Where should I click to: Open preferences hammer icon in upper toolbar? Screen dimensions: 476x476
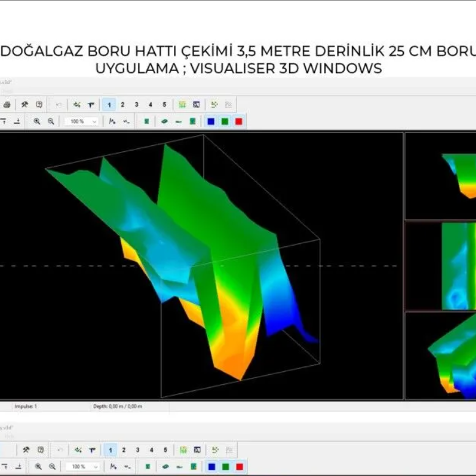coord(25,105)
